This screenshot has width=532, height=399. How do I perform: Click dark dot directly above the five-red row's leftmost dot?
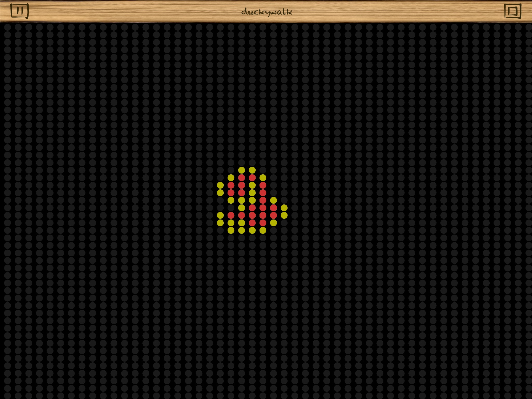point(231,208)
